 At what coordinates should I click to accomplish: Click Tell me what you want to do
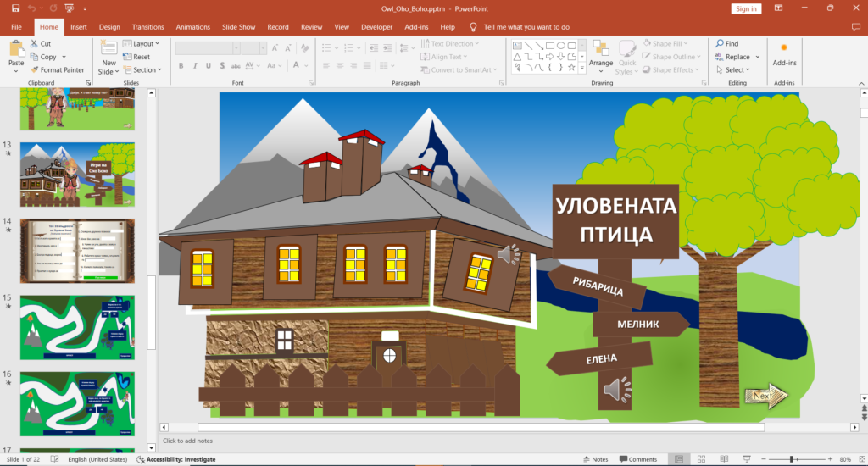pyautogui.click(x=526, y=26)
